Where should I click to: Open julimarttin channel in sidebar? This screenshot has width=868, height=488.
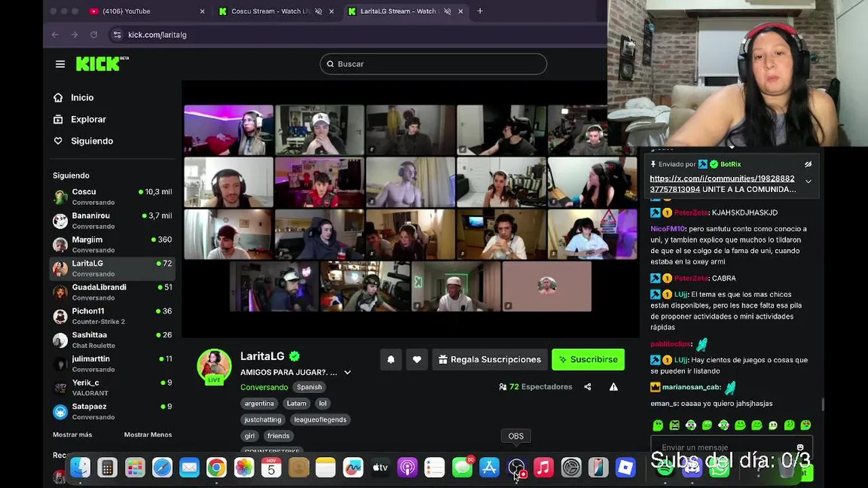(113, 363)
